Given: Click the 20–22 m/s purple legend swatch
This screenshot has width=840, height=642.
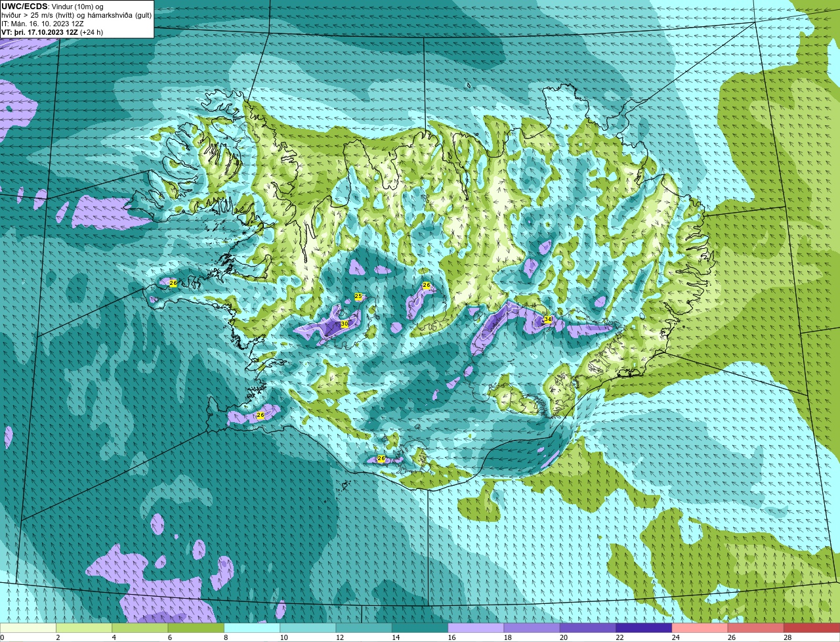Looking at the screenshot, I should pyautogui.click(x=588, y=628).
